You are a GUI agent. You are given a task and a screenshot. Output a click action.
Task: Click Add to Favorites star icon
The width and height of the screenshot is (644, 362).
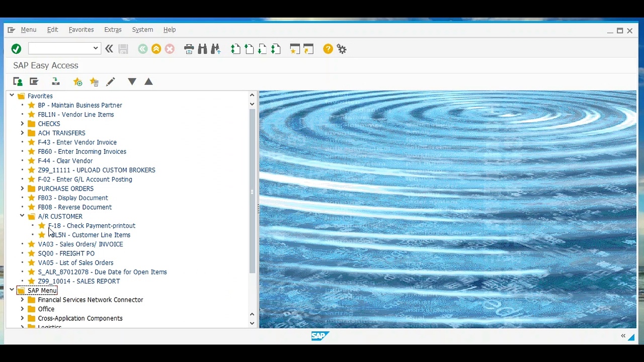[77, 81]
